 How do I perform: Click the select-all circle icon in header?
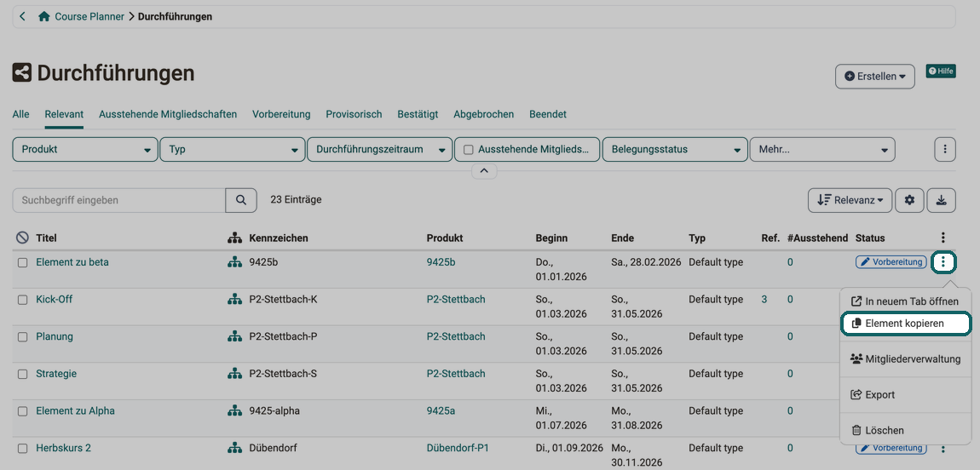click(22, 238)
